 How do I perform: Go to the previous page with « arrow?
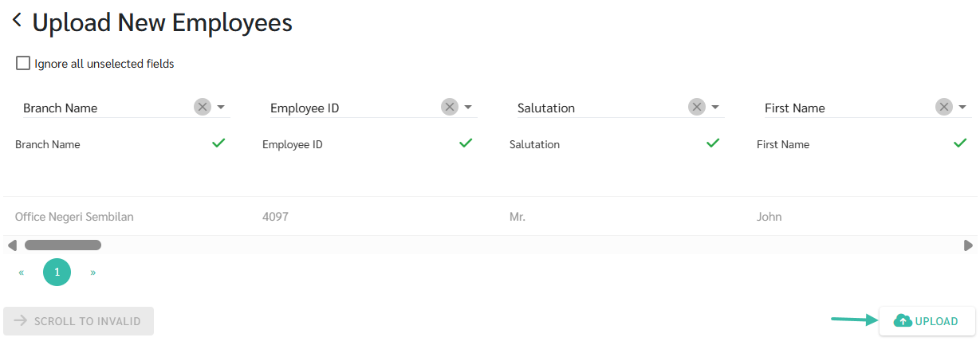(22, 272)
